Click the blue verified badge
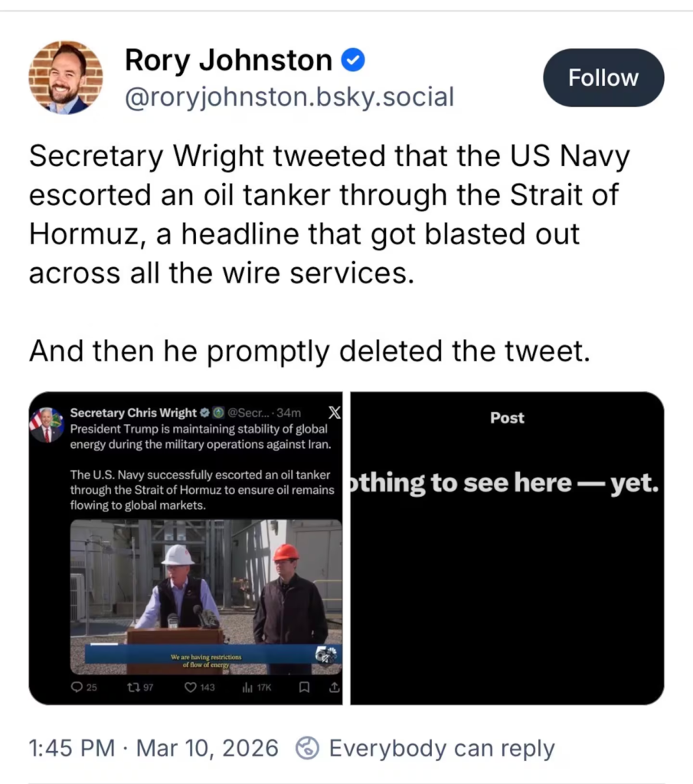This screenshot has width=693, height=784. click(x=352, y=60)
